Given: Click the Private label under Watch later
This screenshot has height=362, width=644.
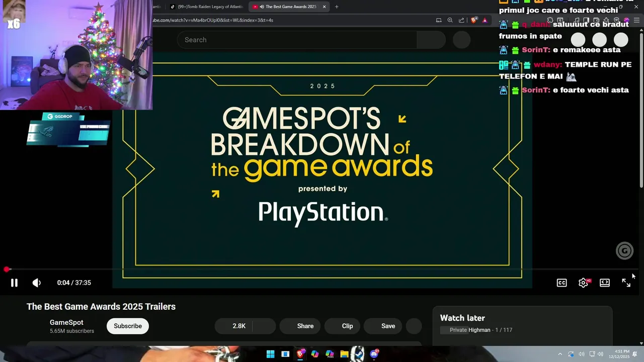Looking at the screenshot, I should [458, 330].
